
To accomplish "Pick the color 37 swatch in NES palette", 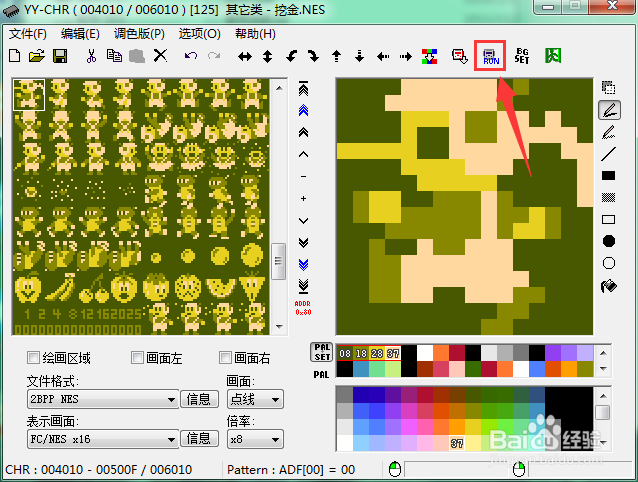I will click(457, 443).
